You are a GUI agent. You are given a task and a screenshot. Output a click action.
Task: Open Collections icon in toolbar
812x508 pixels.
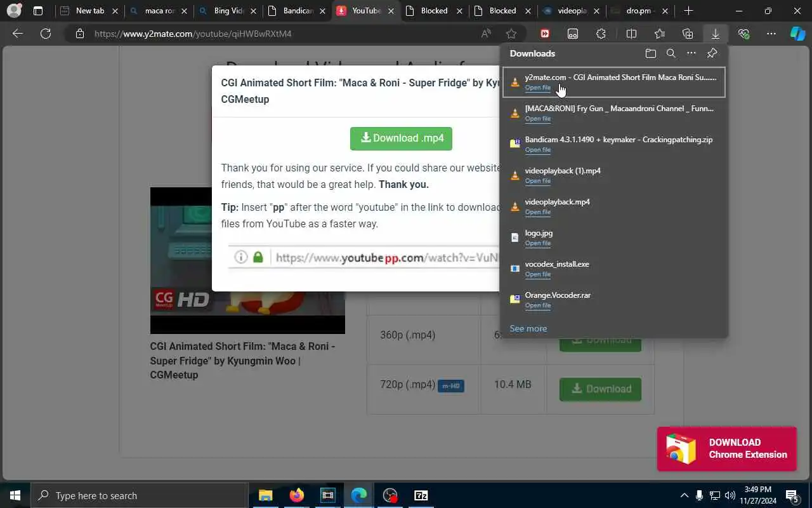tap(688, 34)
